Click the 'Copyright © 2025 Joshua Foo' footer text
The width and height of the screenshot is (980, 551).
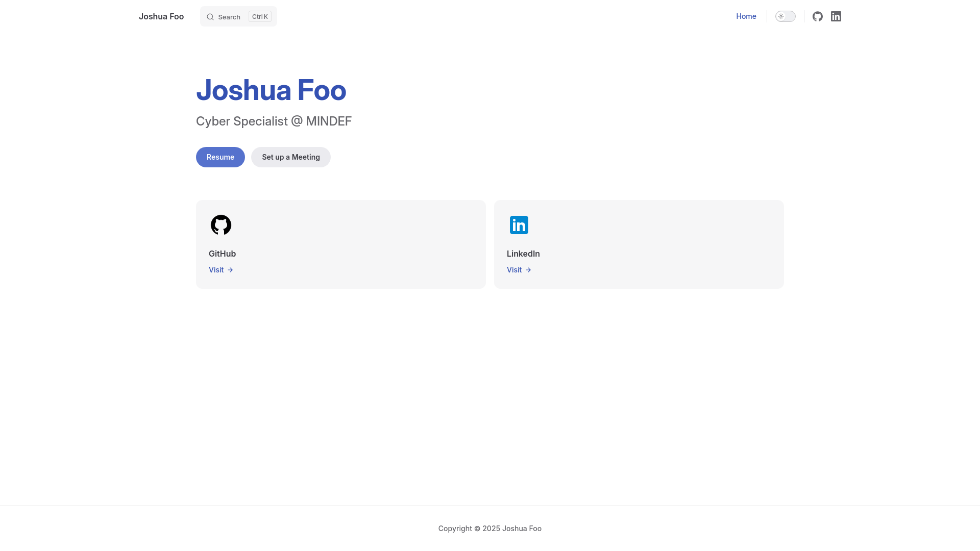490,529
